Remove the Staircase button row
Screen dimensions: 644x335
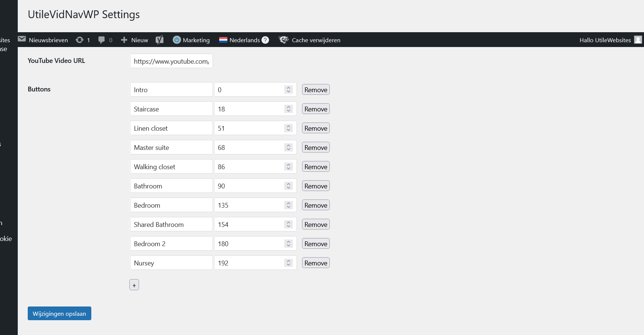(x=316, y=109)
